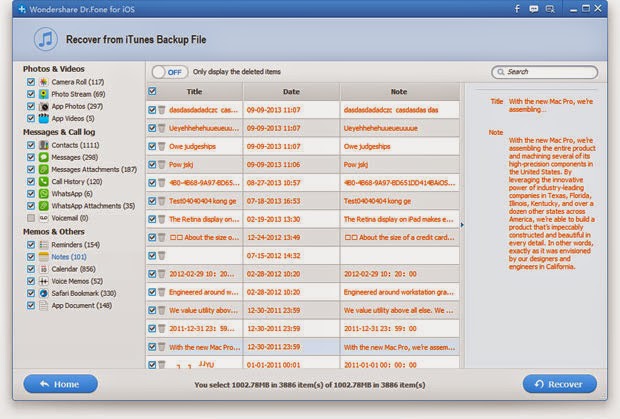Click the iTunes music note icon in header
Viewport: 620px width, 419px height.
tap(46, 39)
